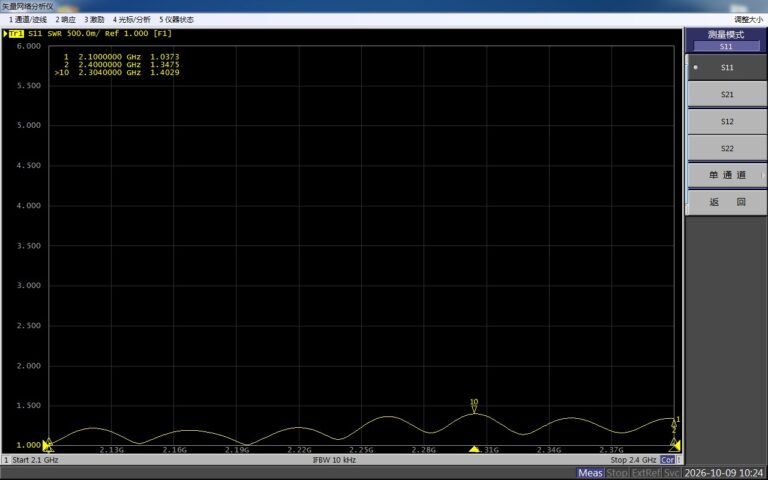The image size is (768, 480).
Task: Select marker 1 readout 2.1000000 GHz 1.0373
Action: [x=121, y=57]
